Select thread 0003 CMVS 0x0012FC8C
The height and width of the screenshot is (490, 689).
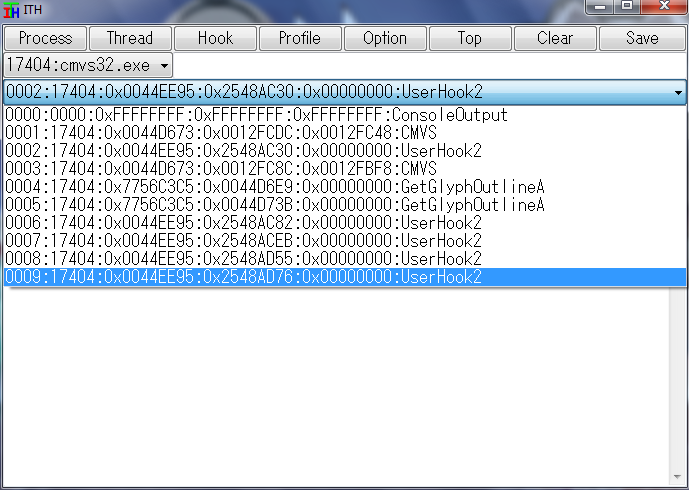pyautogui.click(x=345, y=169)
